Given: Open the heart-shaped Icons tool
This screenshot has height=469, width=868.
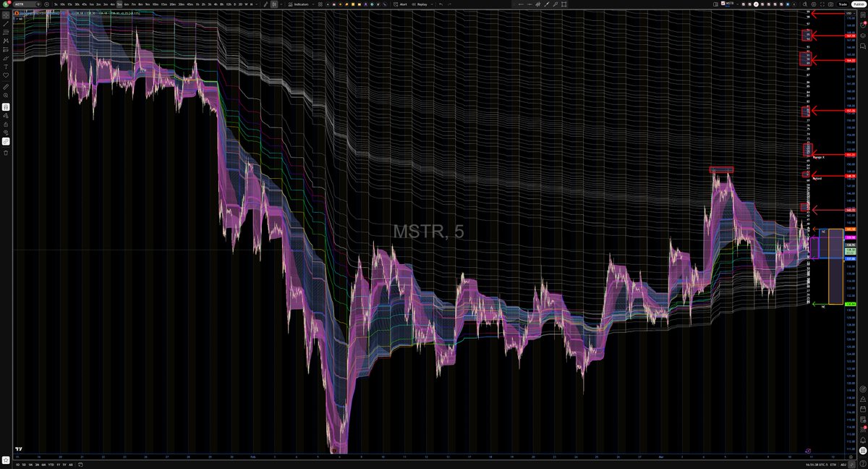Looking at the screenshot, I should [x=6, y=75].
